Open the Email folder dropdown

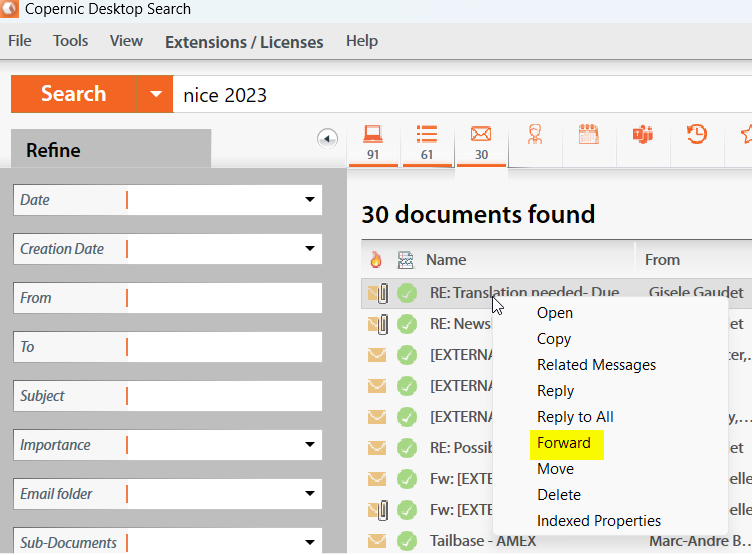click(x=309, y=494)
